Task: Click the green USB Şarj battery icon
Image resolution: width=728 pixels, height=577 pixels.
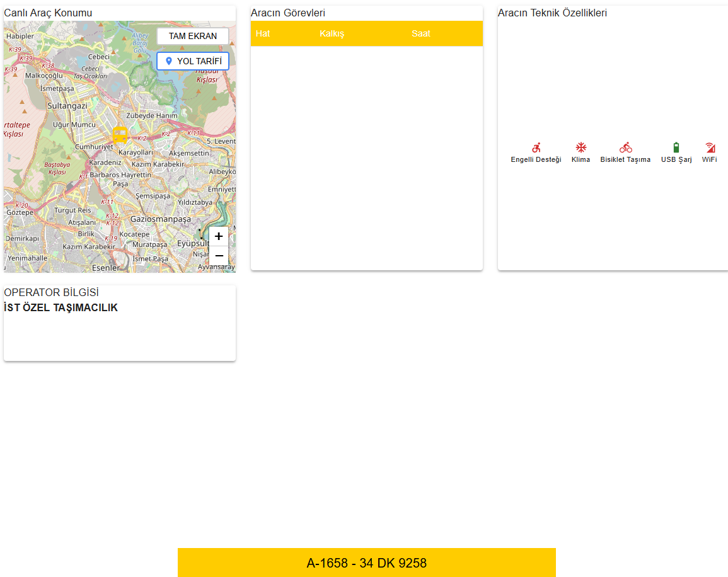Action: point(676,147)
